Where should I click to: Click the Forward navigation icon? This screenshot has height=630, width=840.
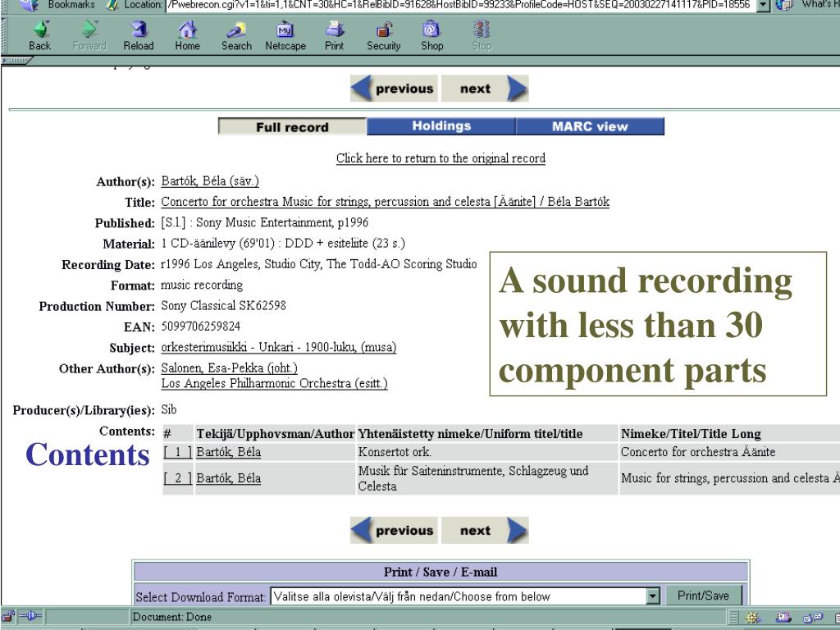pyautogui.click(x=89, y=35)
